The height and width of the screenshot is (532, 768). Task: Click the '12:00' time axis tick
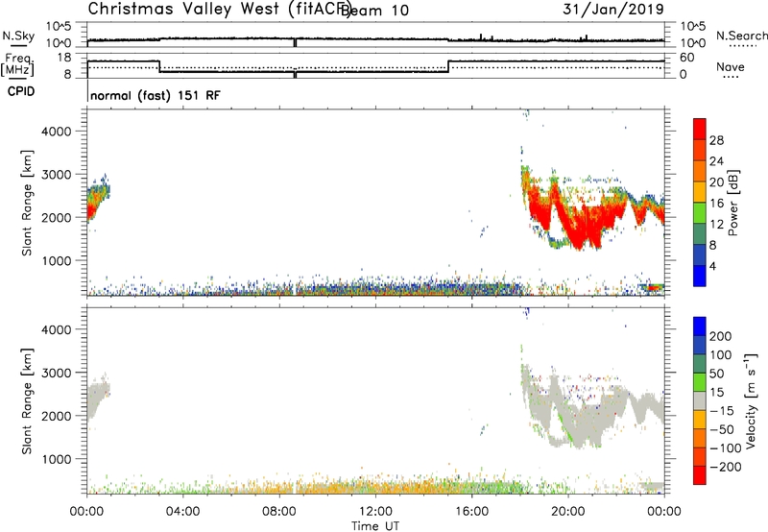coord(375,512)
